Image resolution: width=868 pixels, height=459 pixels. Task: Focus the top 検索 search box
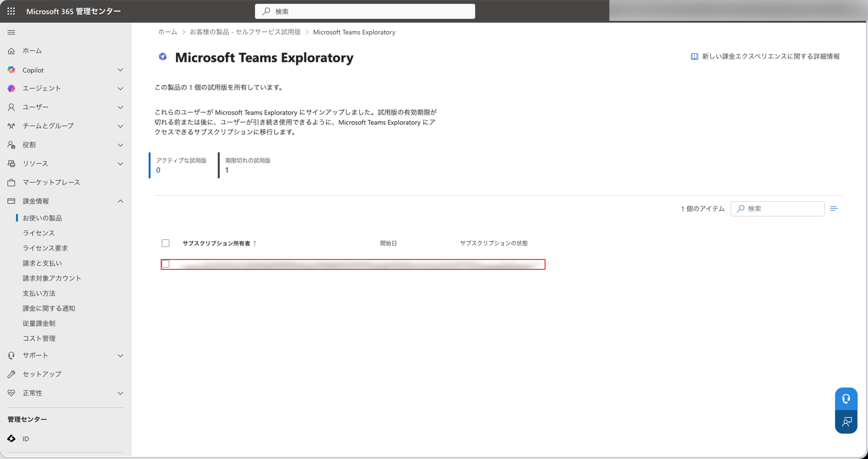point(365,11)
